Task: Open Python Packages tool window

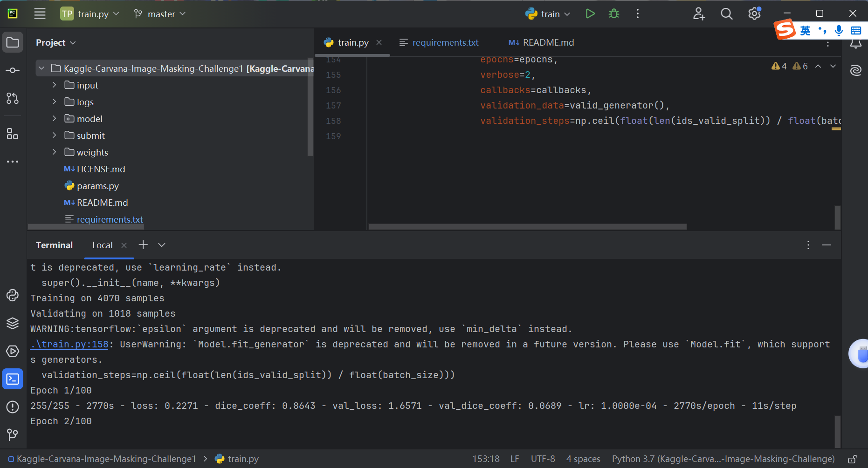Action: click(x=13, y=323)
